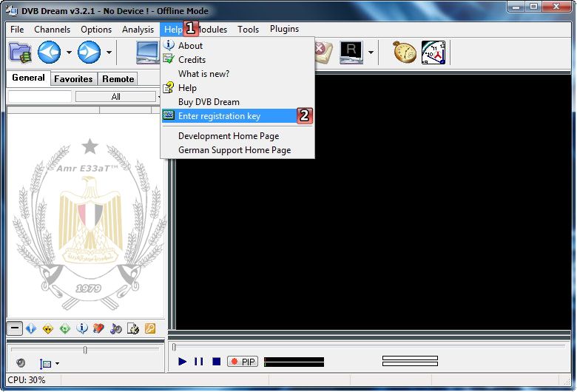Choose What is new? menu entry
577x392 pixels.
pyautogui.click(x=237, y=74)
